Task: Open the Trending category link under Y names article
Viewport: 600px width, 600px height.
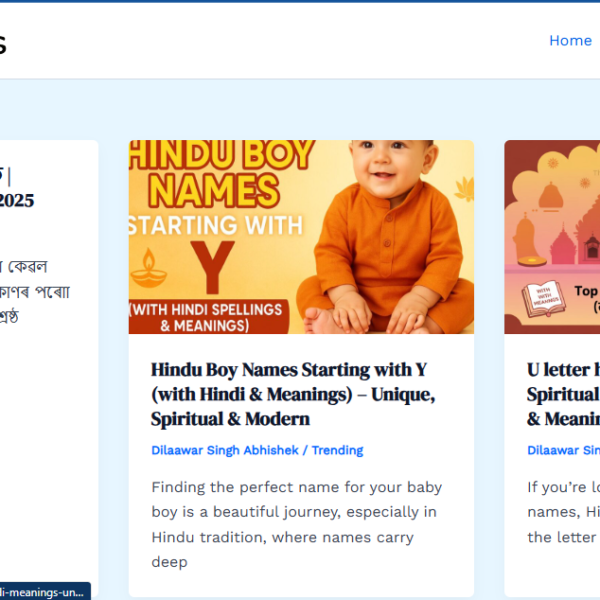Action: (338, 450)
